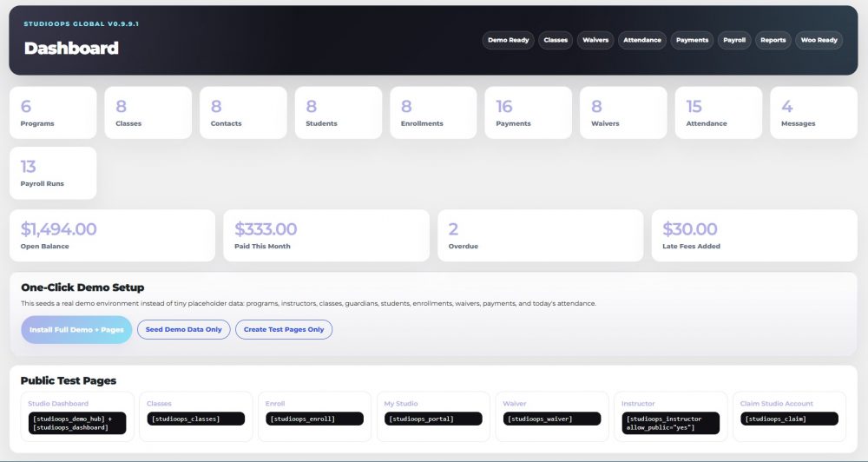Open the Instructor test page link
The image size is (868, 462).
pos(638,403)
